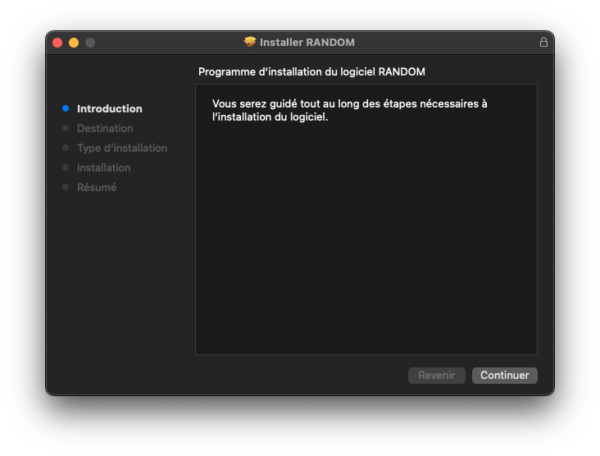
Task: Choose the Installation step in sidebar
Action: [x=104, y=167]
